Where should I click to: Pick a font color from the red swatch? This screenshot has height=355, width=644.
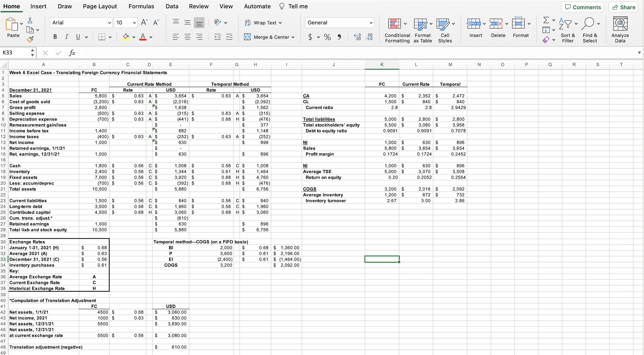(142, 37)
